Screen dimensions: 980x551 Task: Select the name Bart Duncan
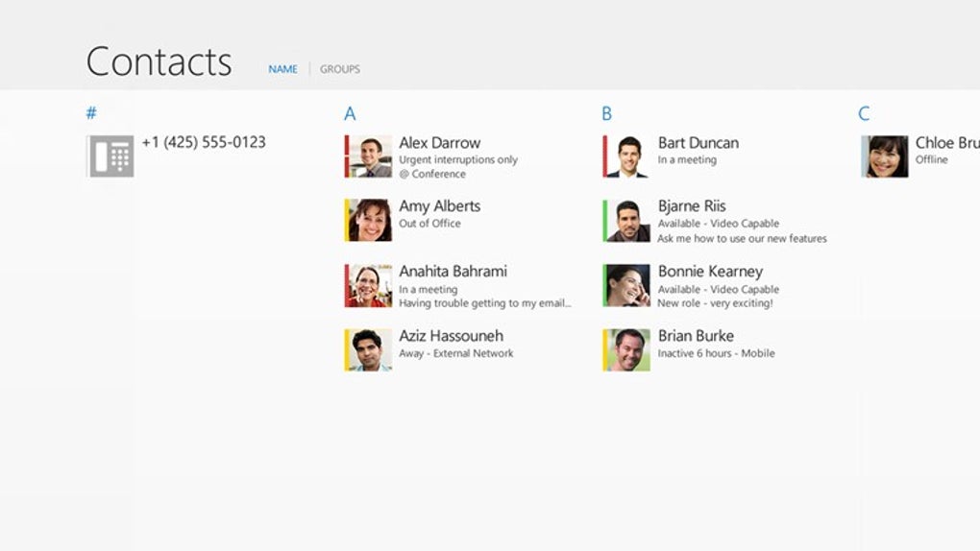[698, 143]
